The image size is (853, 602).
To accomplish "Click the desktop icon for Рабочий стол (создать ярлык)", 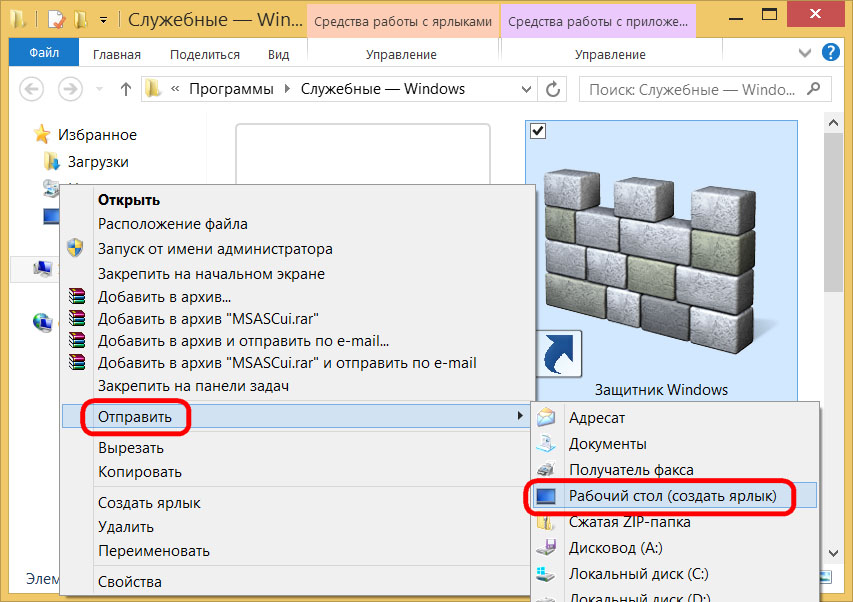I will [546, 495].
